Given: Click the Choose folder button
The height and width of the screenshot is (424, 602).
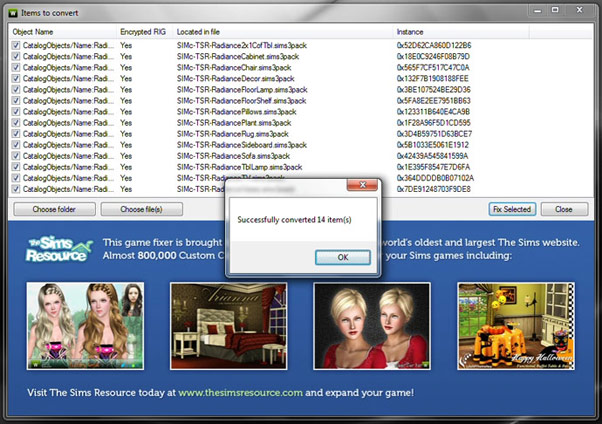Looking at the screenshot, I should tap(52, 209).
